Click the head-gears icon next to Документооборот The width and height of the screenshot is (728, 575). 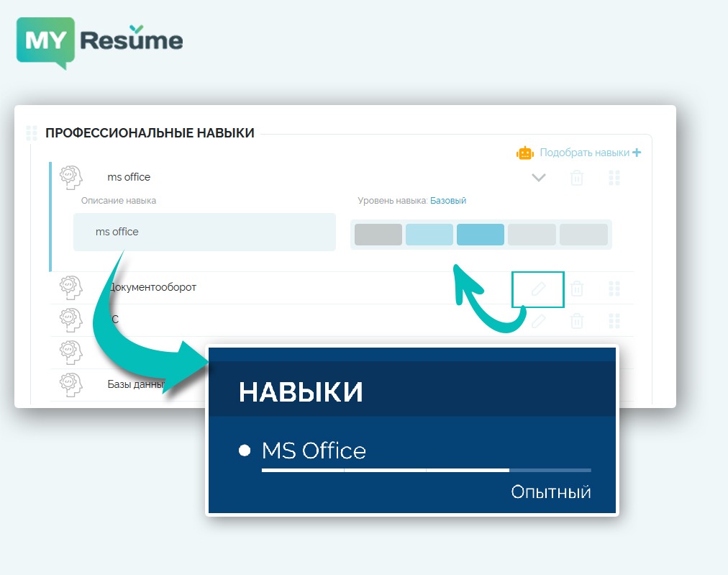pyautogui.click(x=70, y=286)
